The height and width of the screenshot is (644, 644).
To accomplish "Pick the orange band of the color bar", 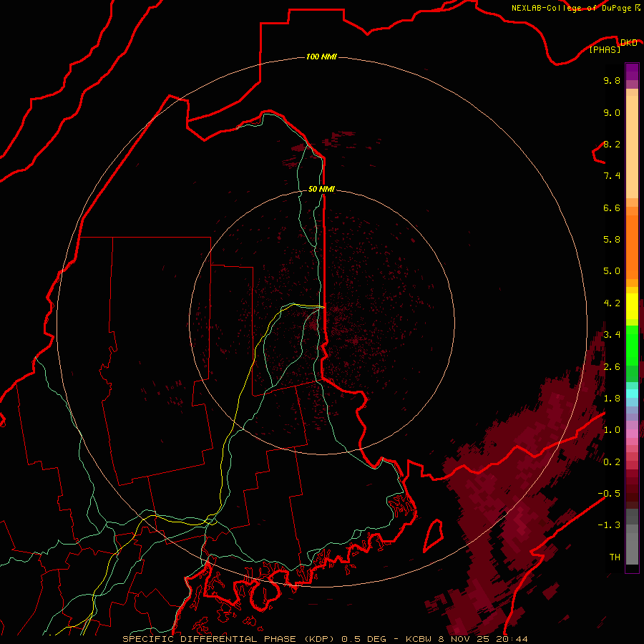I will click(632, 248).
